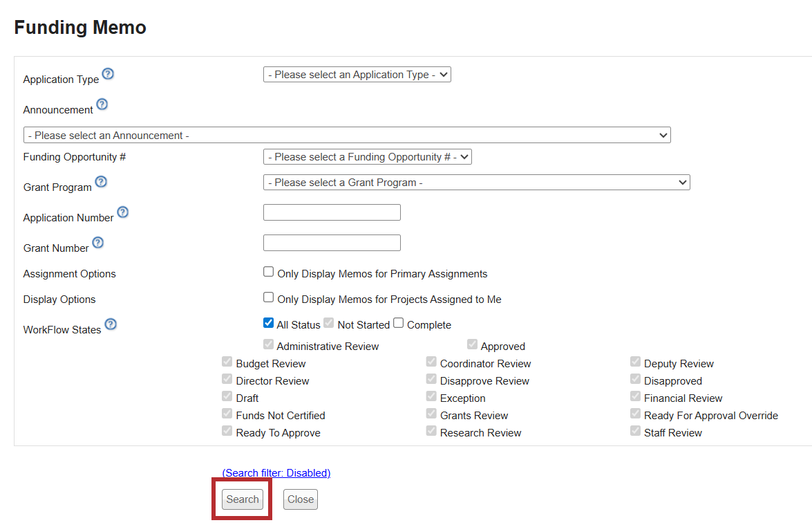This screenshot has width=812, height=525.
Task: Click help icon beside Announcement label
Action: point(102,104)
